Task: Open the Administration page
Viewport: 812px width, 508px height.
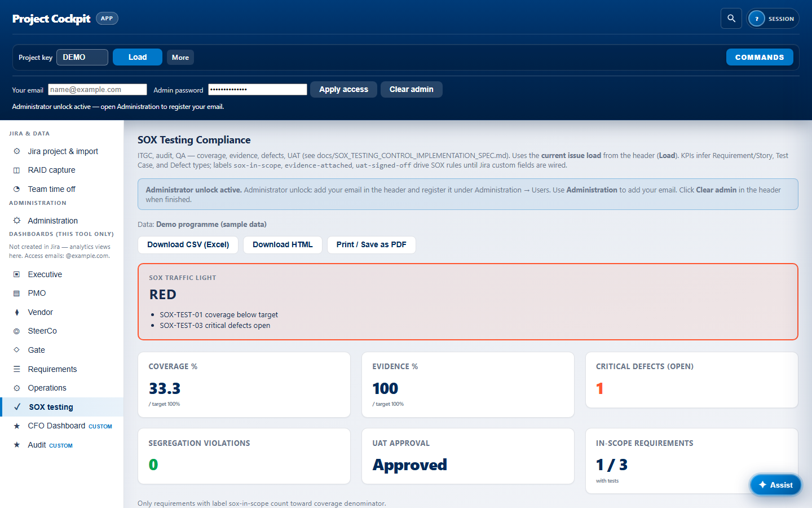Action: [62, 221]
